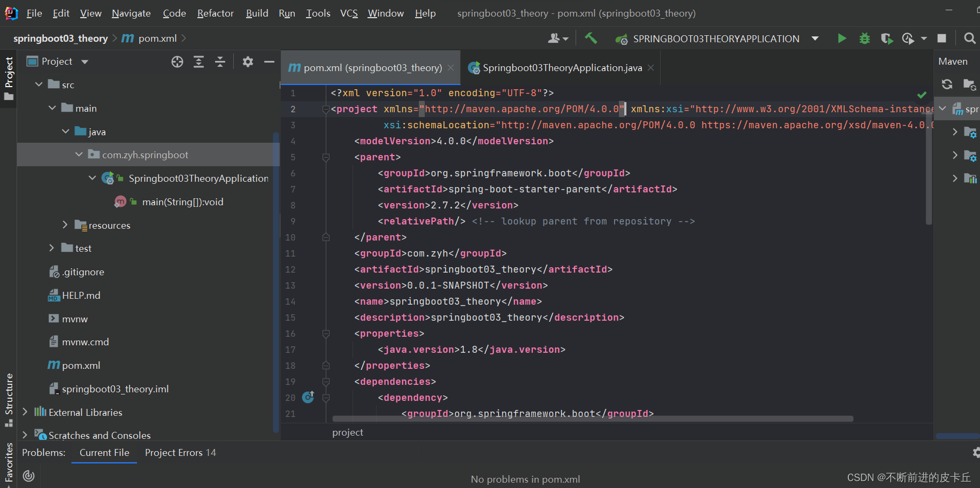
Task: Expand the test folder
Action: click(x=52, y=248)
